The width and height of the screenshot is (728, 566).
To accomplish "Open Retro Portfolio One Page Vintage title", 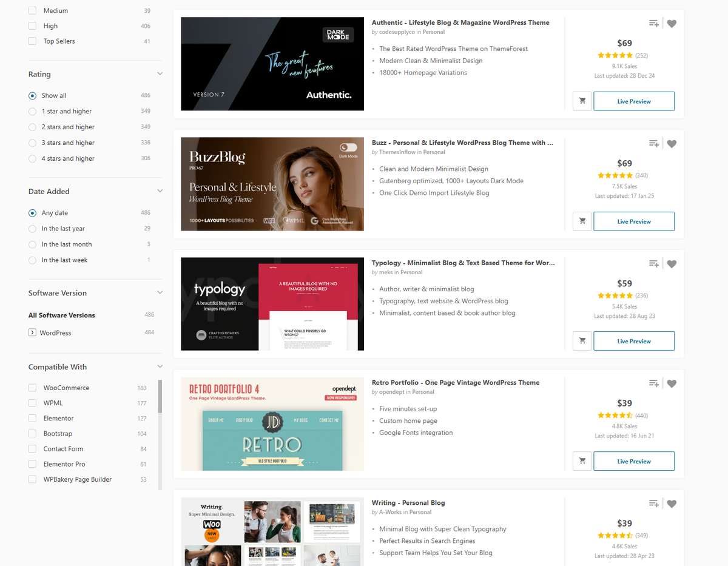I will point(456,383).
